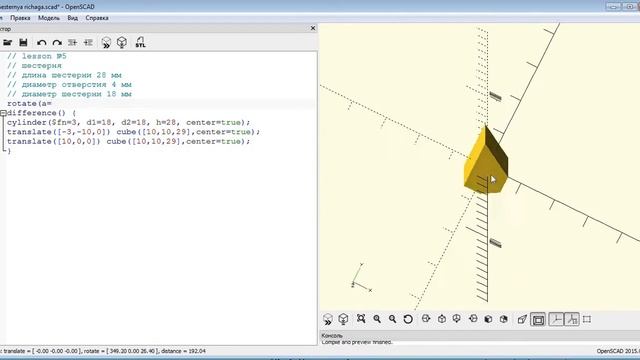The width and height of the screenshot is (640, 360).
Task: Run Preview from the viewport toolbar
Action: point(328,319)
